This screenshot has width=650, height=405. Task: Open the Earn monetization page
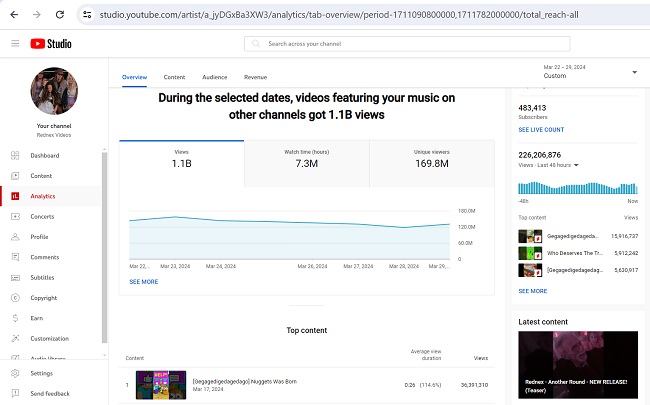pyautogui.click(x=36, y=318)
